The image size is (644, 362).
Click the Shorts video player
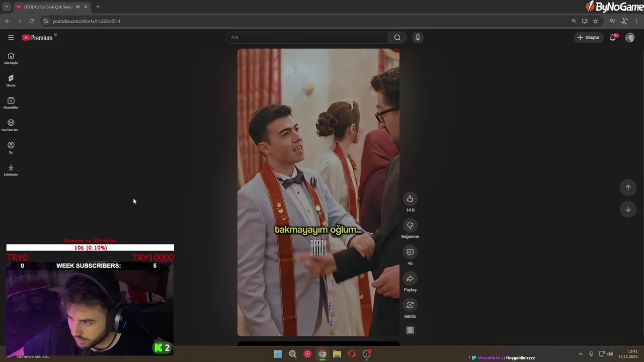pos(318,193)
